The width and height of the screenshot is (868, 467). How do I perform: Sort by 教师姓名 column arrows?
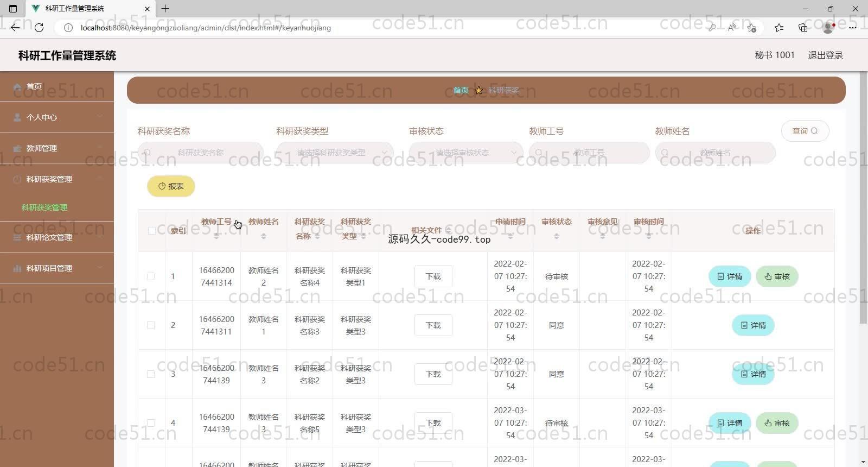pyautogui.click(x=264, y=236)
